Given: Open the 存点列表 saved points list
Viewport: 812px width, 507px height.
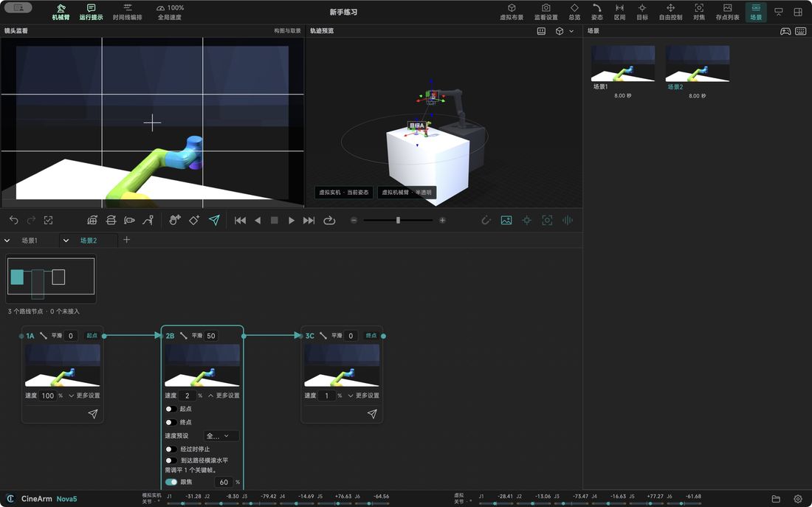Looking at the screenshot, I should click(727, 12).
